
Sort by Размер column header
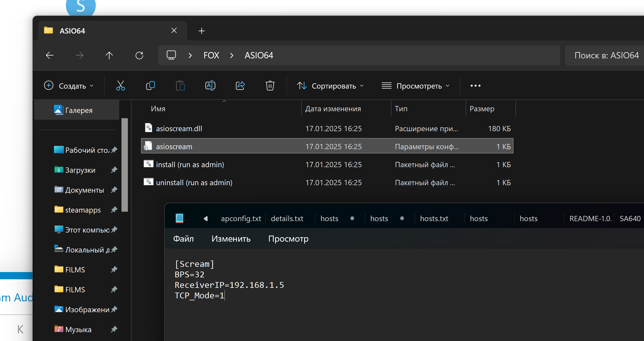tap(482, 109)
